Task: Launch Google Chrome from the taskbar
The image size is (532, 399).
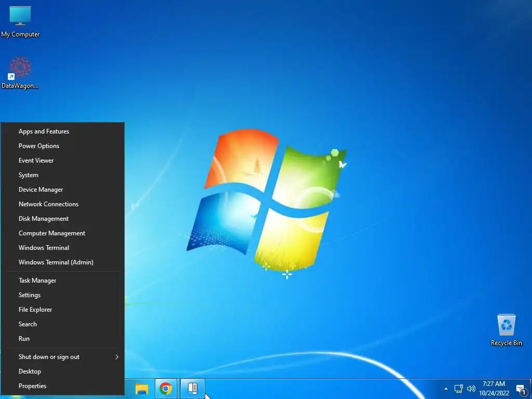Action: click(x=166, y=389)
